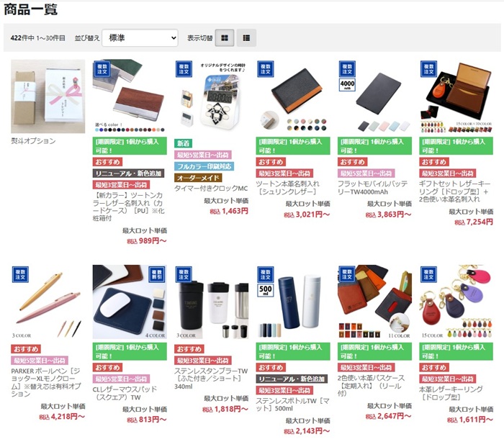Click 複数注文 badge on PARKER pen
This screenshot has width=504, height=447.
21,274
